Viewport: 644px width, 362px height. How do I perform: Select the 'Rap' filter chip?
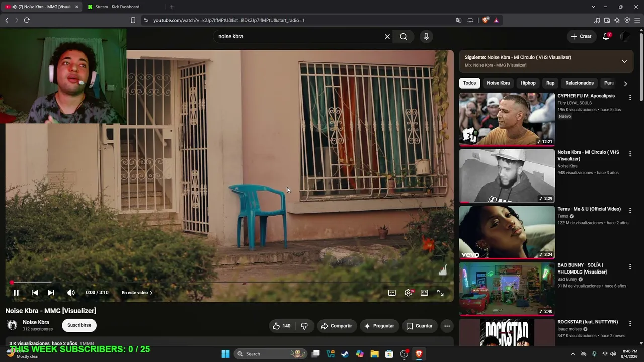(x=550, y=83)
